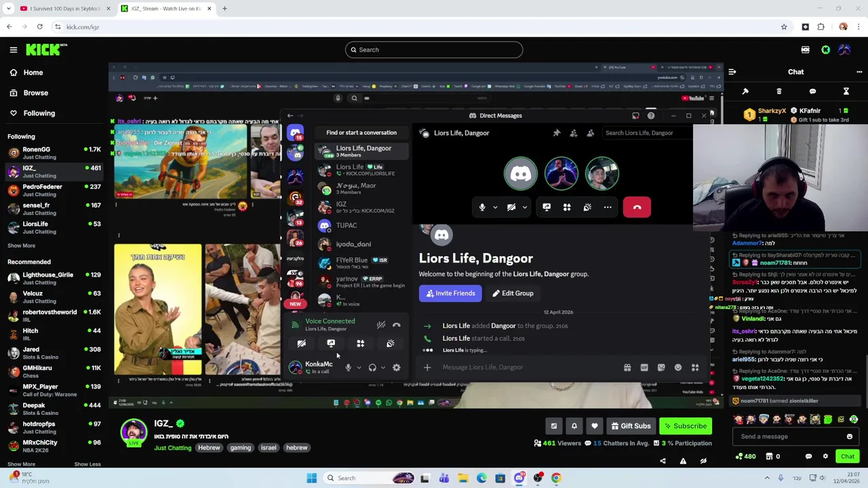Viewport: 868px width, 488px height.
Task: Click the channel points 480 icon
Action: pos(745,456)
